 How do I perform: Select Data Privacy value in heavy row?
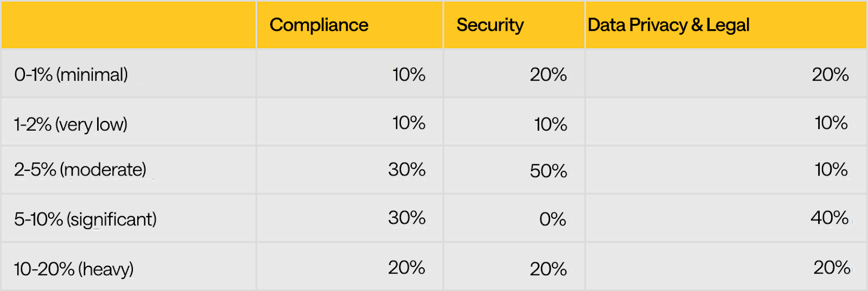[x=831, y=268]
